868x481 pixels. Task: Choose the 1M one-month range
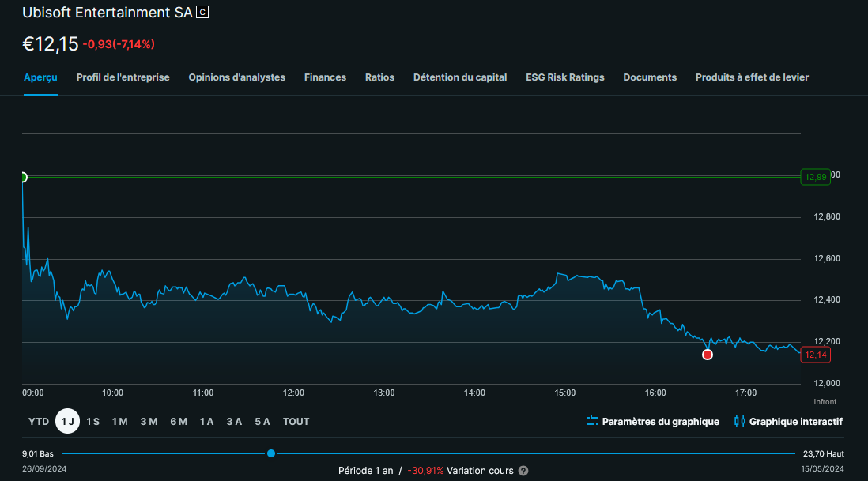[119, 421]
